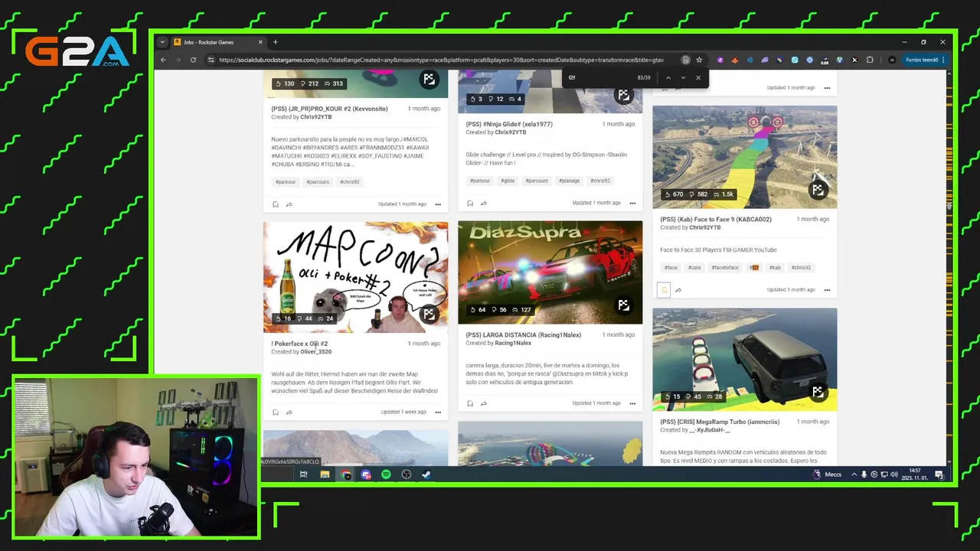Open Windows Task View on taskbar

(x=303, y=474)
